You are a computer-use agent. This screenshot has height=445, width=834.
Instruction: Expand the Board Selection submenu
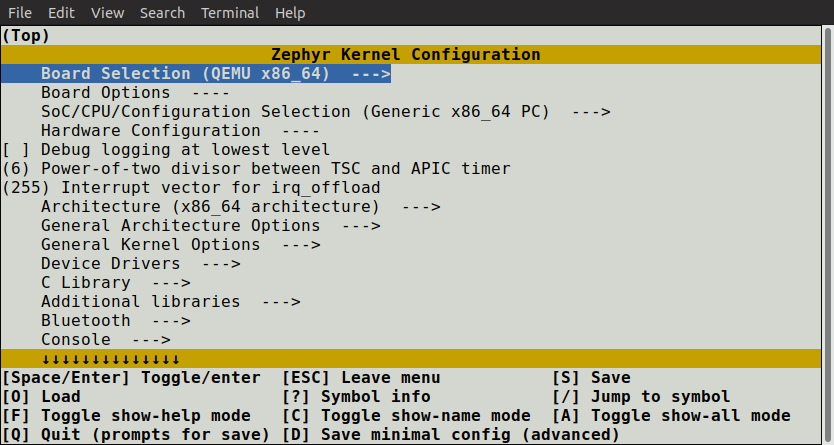214,74
